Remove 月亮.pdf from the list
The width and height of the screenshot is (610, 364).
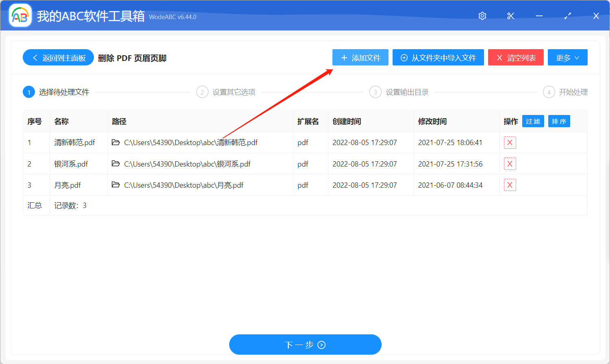(510, 184)
